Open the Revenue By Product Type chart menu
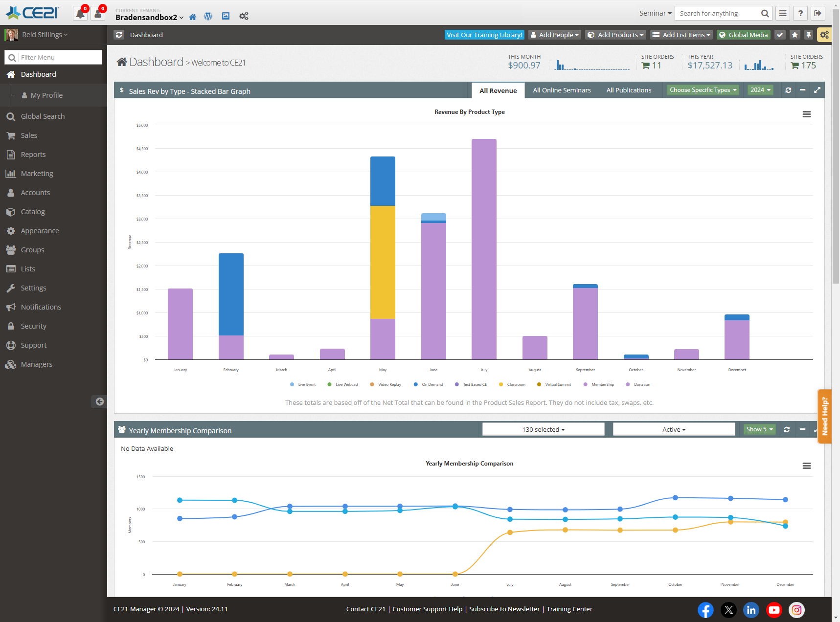Screen dimensions: 840x622 (x=807, y=114)
